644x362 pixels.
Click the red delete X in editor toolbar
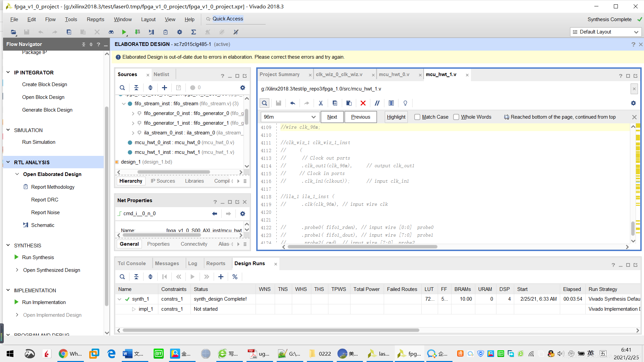point(363,103)
